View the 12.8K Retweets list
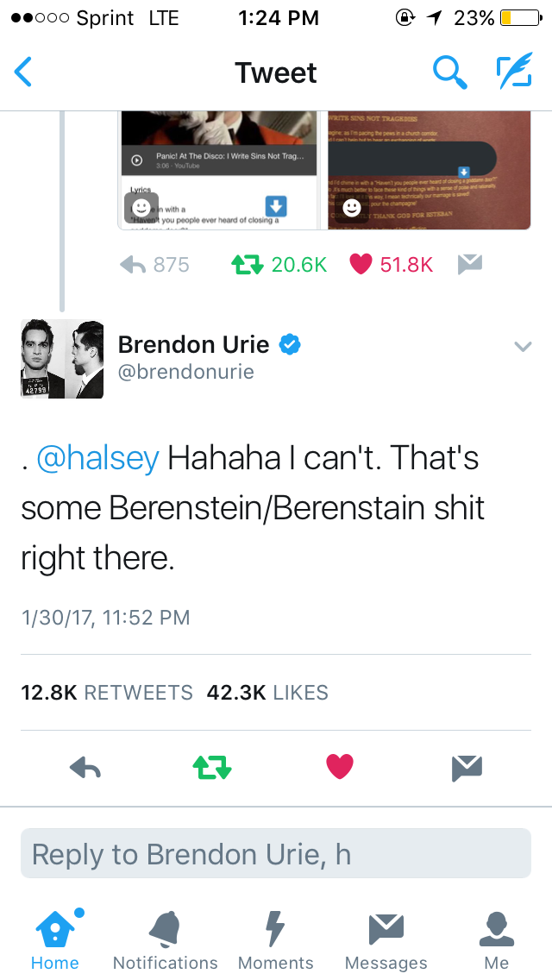 tap(107, 693)
